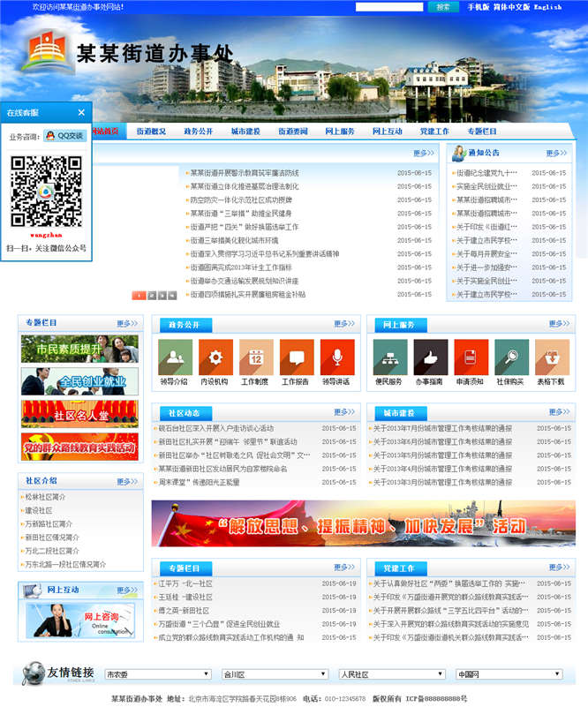Image resolution: width=588 pixels, height=707 pixels.
Task: Click the 办事指南 thumbs-up icon
Action: (430, 357)
